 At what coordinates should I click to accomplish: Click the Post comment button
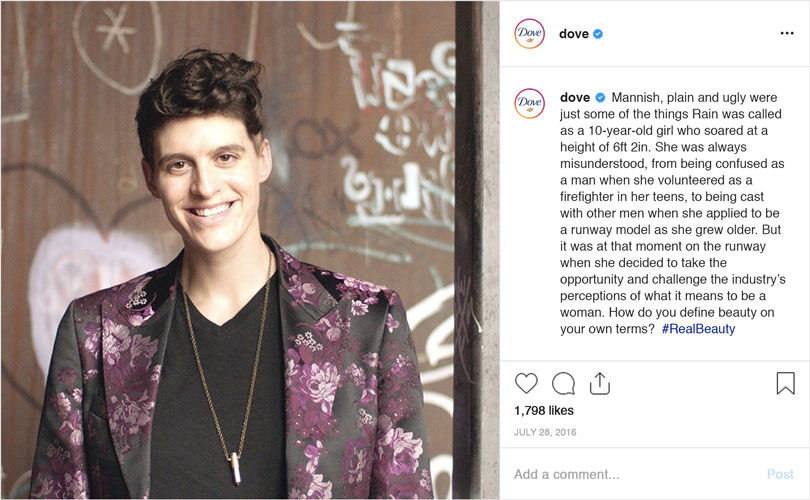(780, 474)
